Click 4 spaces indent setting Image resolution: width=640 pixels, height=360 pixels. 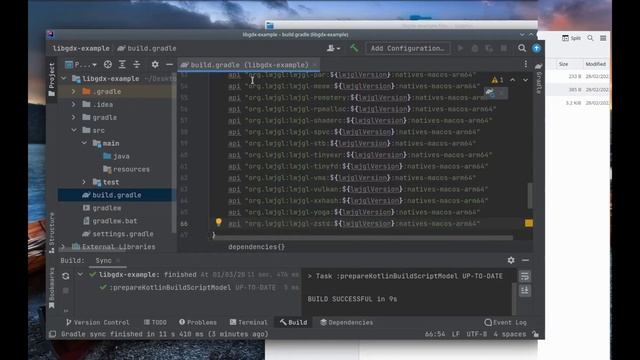point(510,334)
